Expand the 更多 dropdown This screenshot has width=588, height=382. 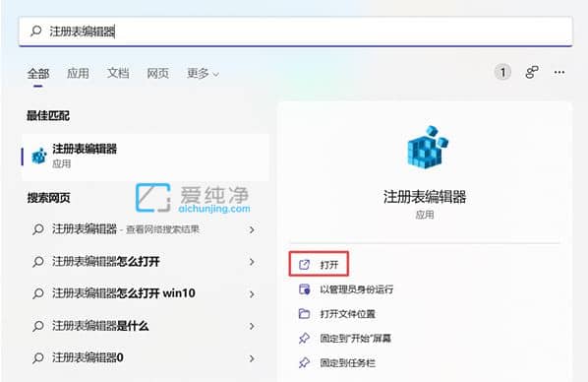tap(203, 73)
